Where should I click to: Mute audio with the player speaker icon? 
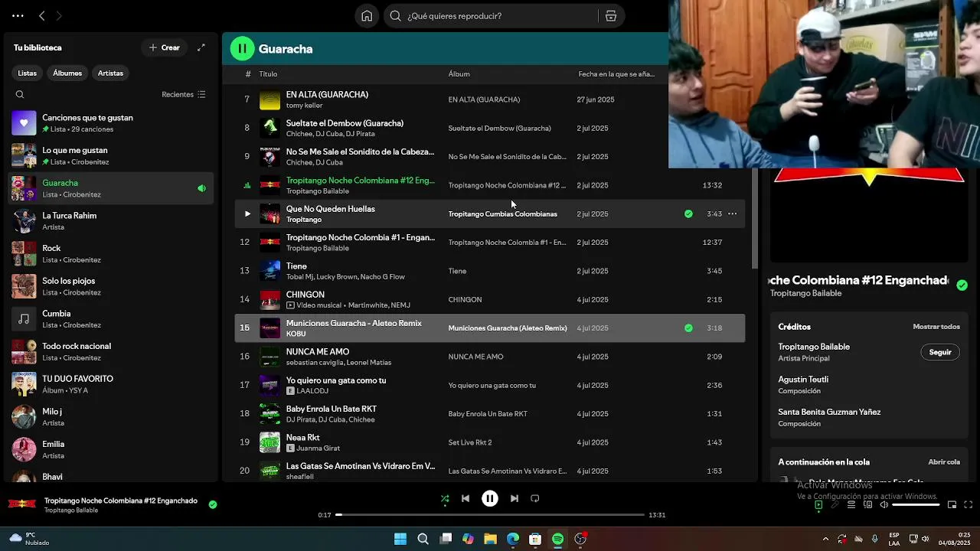pos(884,505)
